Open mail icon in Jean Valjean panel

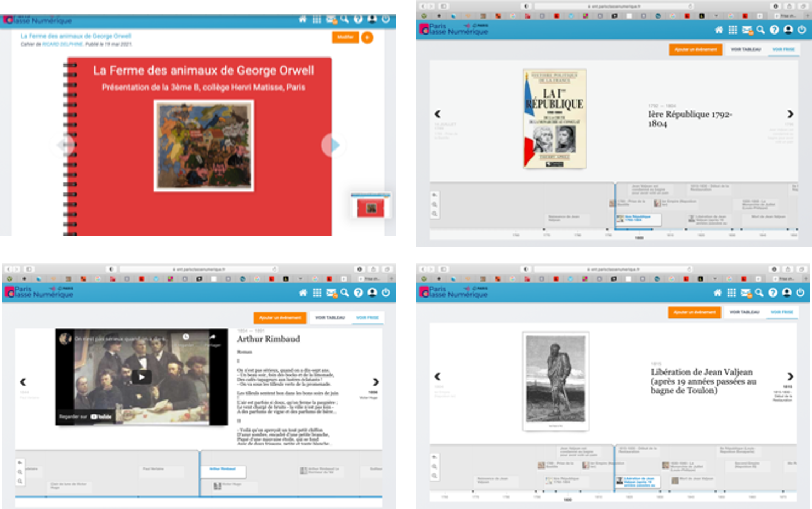(x=746, y=293)
